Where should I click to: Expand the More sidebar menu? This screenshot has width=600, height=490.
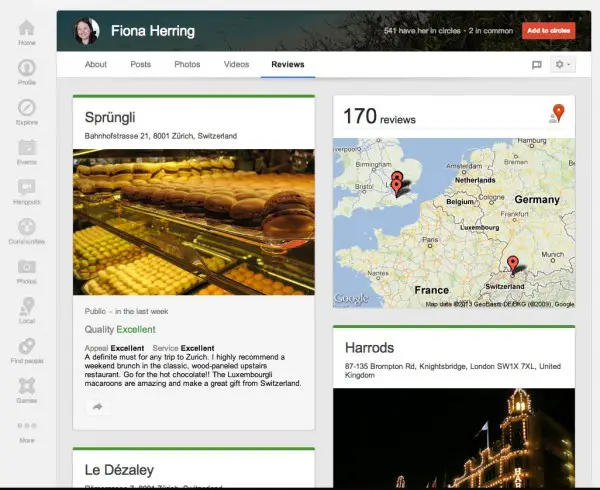(x=27, y=432)
